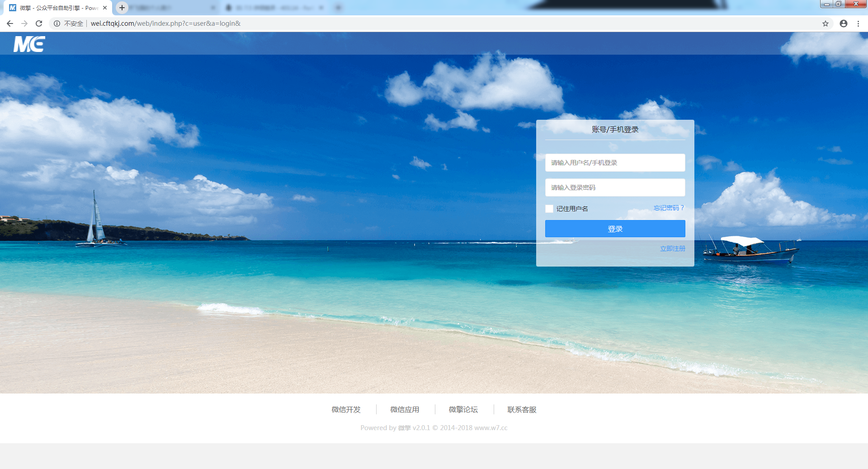Click the browser forward arrow
The width and height of the screenshot is (868, 469).
[x=24, y=23]
